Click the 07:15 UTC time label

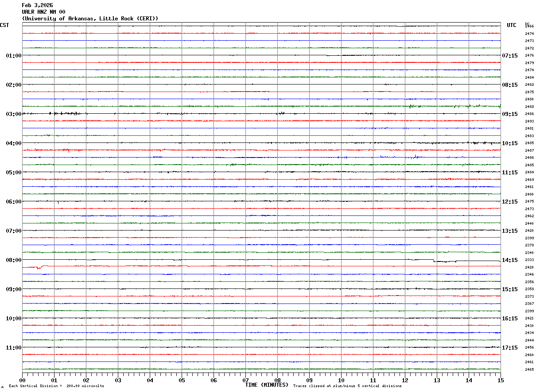click(x=510, y=56)
